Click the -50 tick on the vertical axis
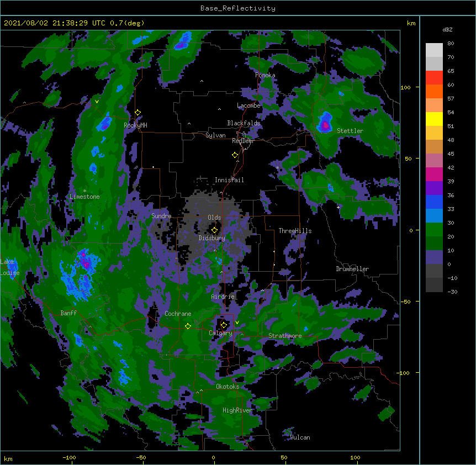 coord(405,302)
